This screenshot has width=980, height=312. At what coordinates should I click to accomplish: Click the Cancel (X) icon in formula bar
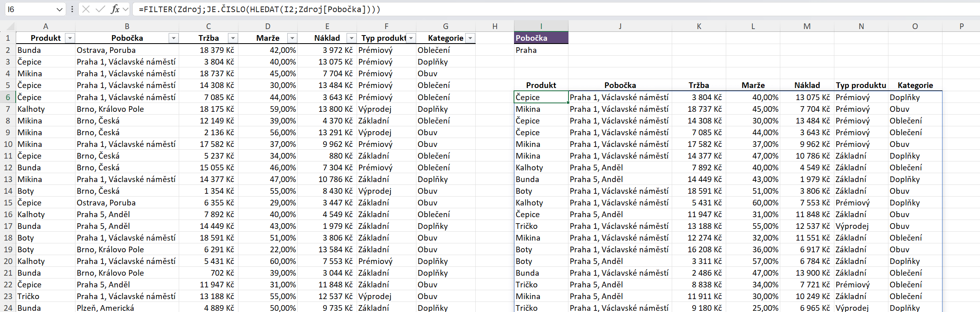86,9
